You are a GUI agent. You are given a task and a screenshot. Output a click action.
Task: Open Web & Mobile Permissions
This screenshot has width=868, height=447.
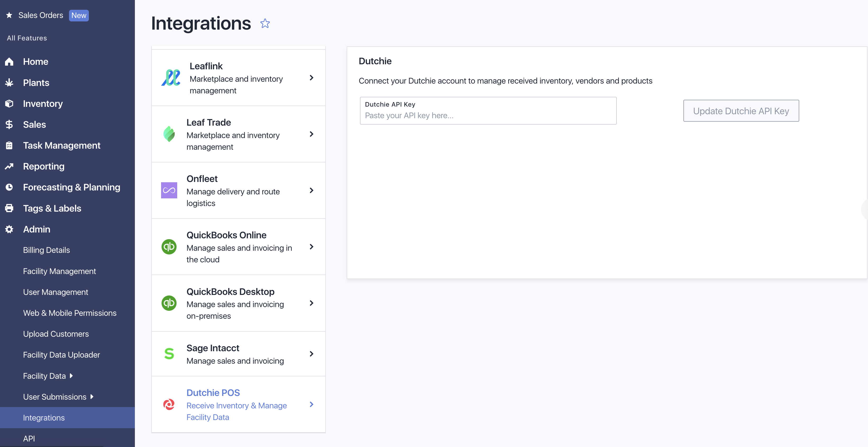click(70, 313)
